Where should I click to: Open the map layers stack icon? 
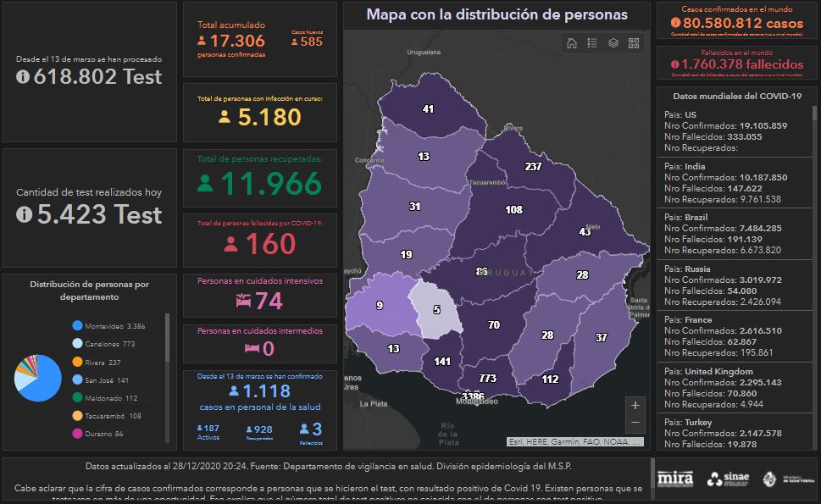613,43
